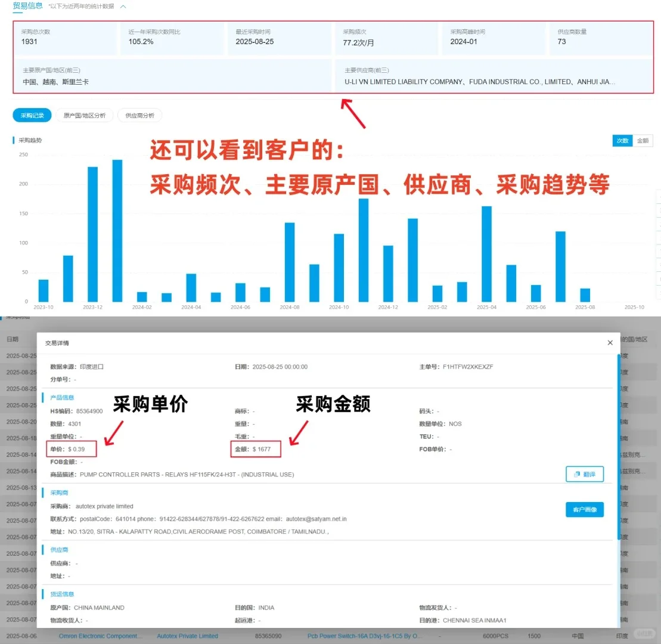Image resolution: width=661 pixels, height=644 pixels.
Task: Click the autotex private limited buyer name
Action: click(104, 506)
